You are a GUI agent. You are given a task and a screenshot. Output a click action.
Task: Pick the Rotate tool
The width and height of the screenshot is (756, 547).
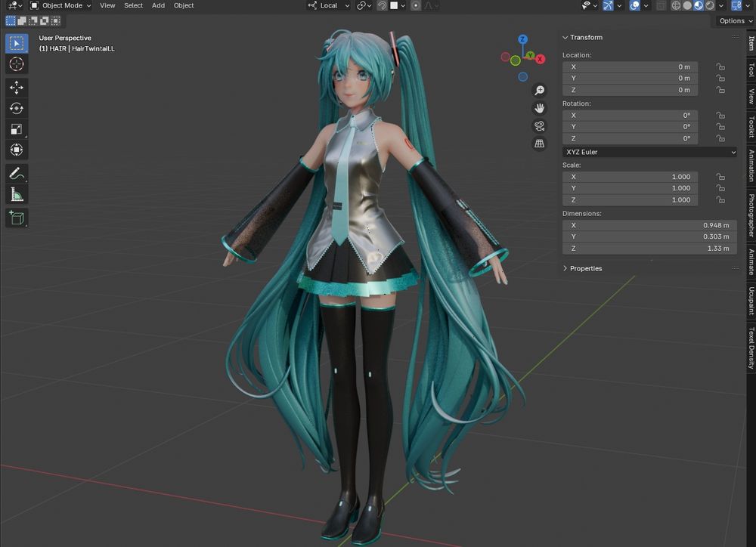pos(17,109)
